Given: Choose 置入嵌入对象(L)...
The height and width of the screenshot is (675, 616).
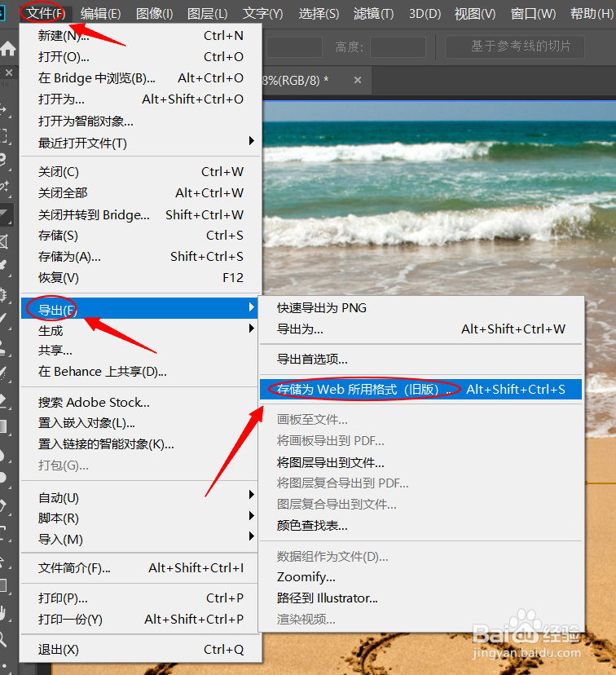Looking at the screenshot, I should click(141, 423).
